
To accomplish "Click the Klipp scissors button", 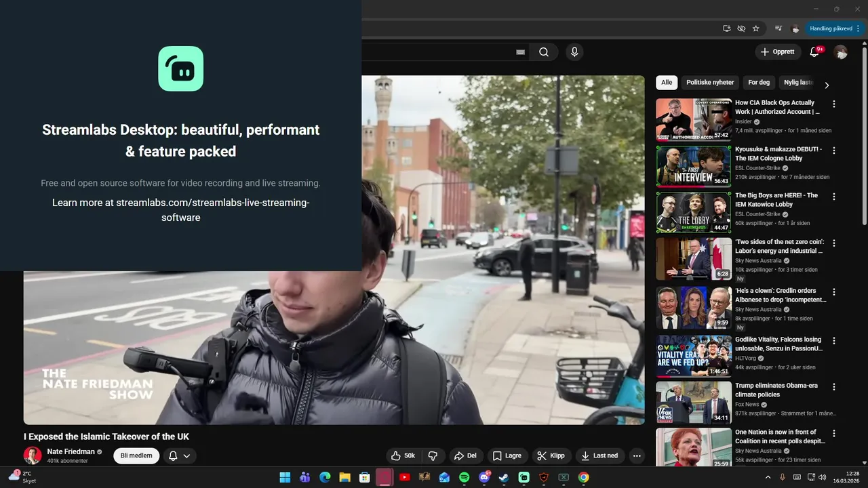I will (551, 456).
